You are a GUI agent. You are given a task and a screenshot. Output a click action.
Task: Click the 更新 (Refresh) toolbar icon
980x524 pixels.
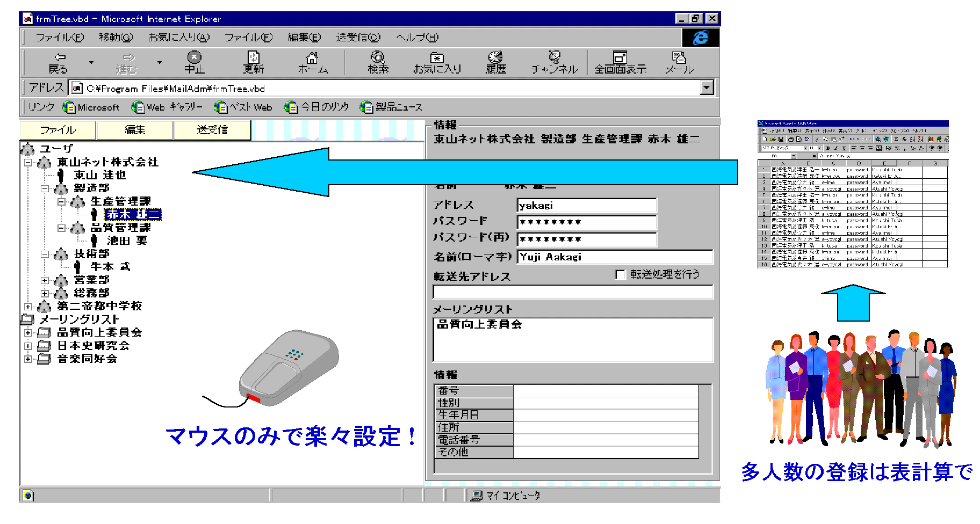click(253, 62)
